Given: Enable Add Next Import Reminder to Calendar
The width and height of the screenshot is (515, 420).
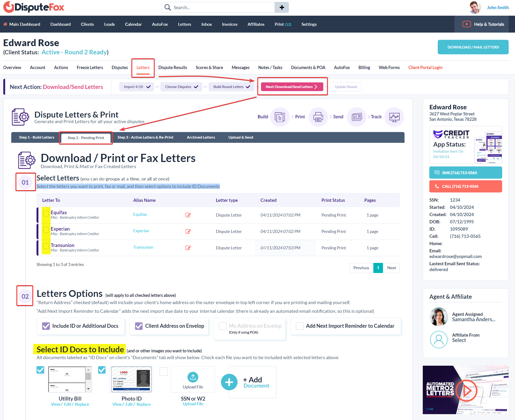Looking at the screenshot, I should click(x=299, y=326).
